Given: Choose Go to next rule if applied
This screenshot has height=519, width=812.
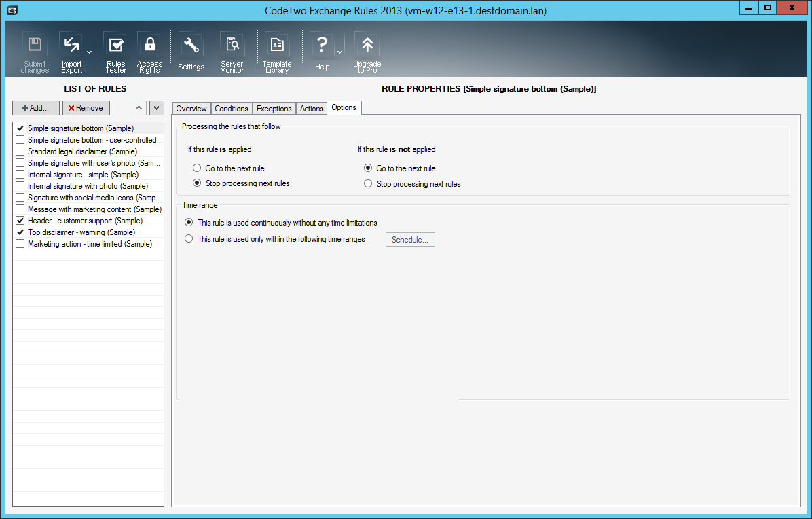Looking at the screenshot, I should pyautogui.click(x=197, y=168).
